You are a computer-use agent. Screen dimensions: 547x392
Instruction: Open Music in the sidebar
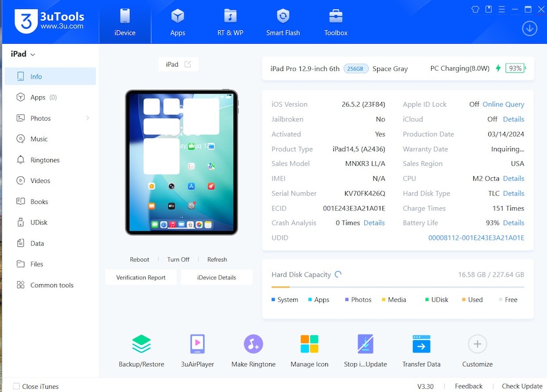pos(50,139)
